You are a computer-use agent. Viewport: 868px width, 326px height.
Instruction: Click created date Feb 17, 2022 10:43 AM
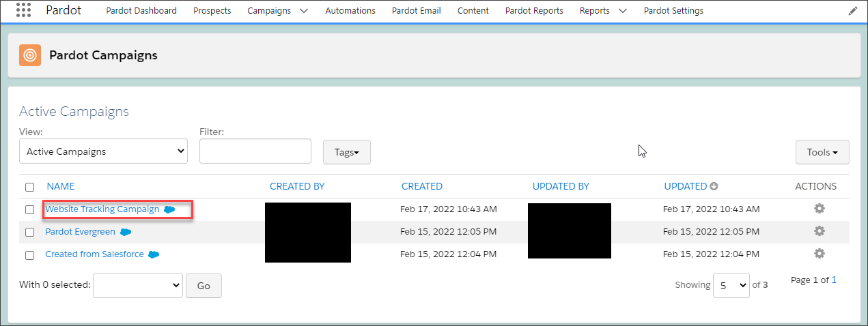[449, 209]
